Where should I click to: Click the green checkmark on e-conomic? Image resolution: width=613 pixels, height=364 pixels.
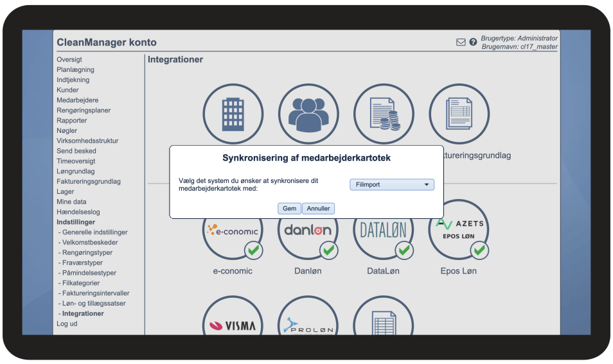coord(253,250)
